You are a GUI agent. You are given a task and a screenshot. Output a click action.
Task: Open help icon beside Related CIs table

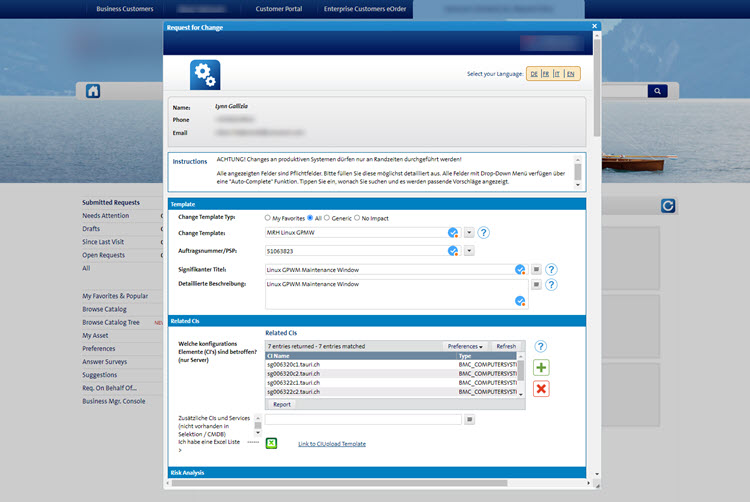pyautogui.click(x=541, y=346)
